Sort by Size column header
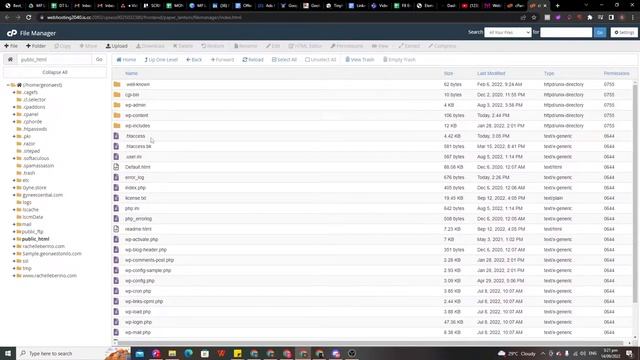 (x=449, y=73)
